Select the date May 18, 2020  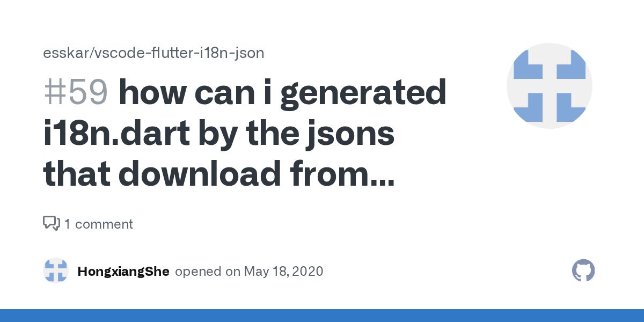click(283, 272)
